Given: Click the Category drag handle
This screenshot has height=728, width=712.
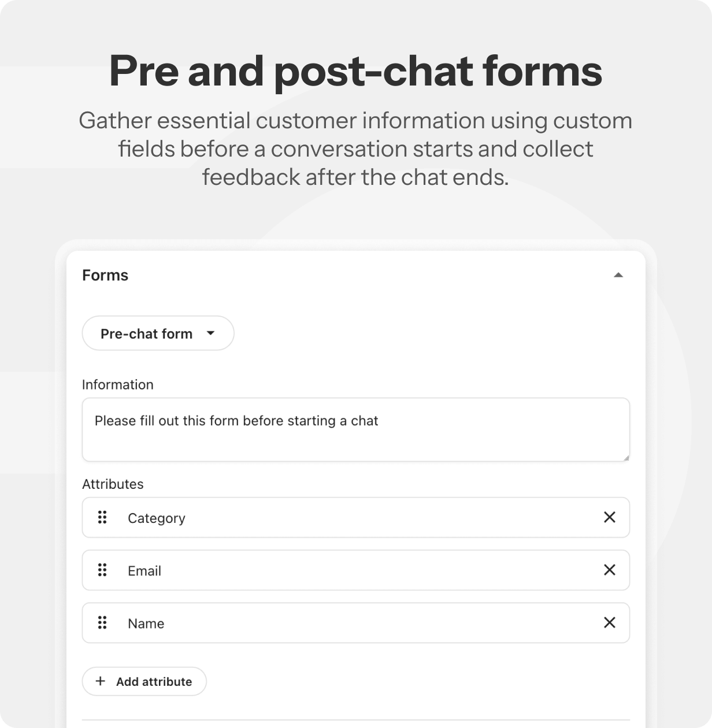Looking at the screenshot, I should pyautogui.click(x=102, y=517).
